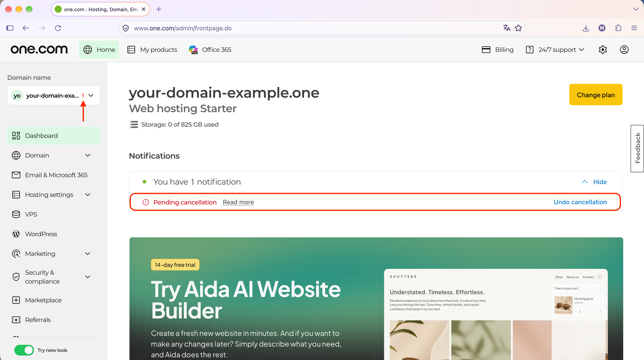Open the Office 365 tab
The height and width of the screenshot is (360, 644).
tap(210, 50)
